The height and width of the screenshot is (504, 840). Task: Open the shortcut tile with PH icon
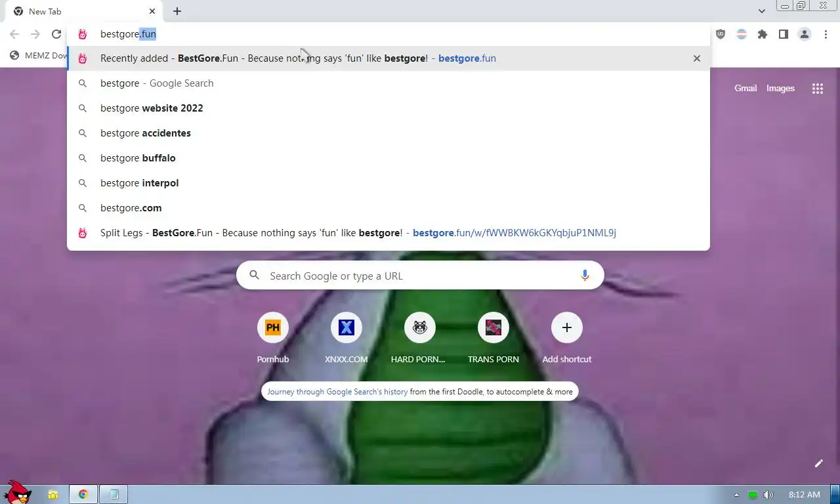pos(273,327)
